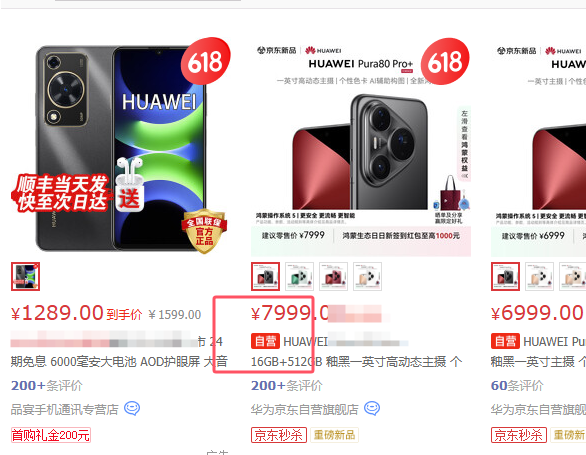Select red color thumbnail of Pura80 Pro+
This screenshot has height=455, width=586.
(333, 277)
